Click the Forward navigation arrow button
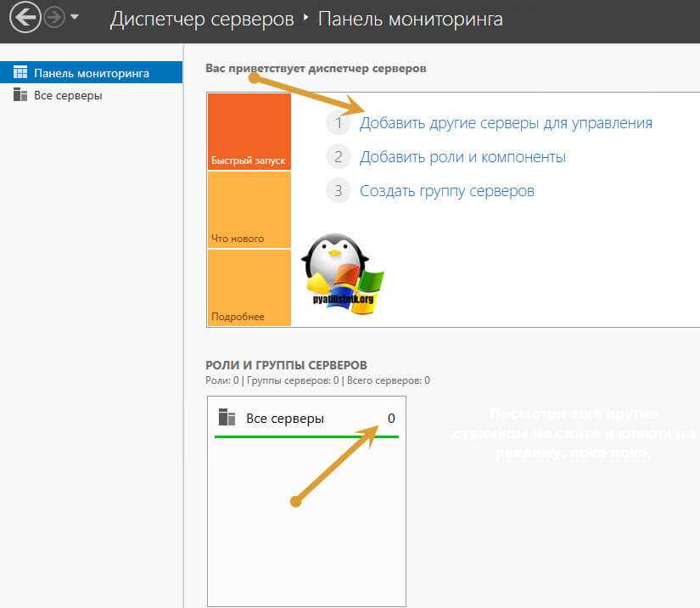The height and width of the screenshot is (608, 700). pos(54,18)
